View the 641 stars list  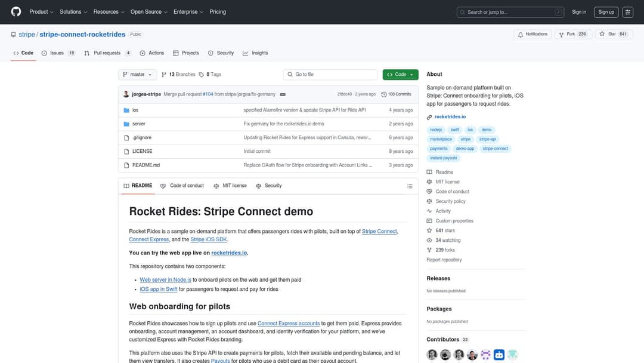445,230
